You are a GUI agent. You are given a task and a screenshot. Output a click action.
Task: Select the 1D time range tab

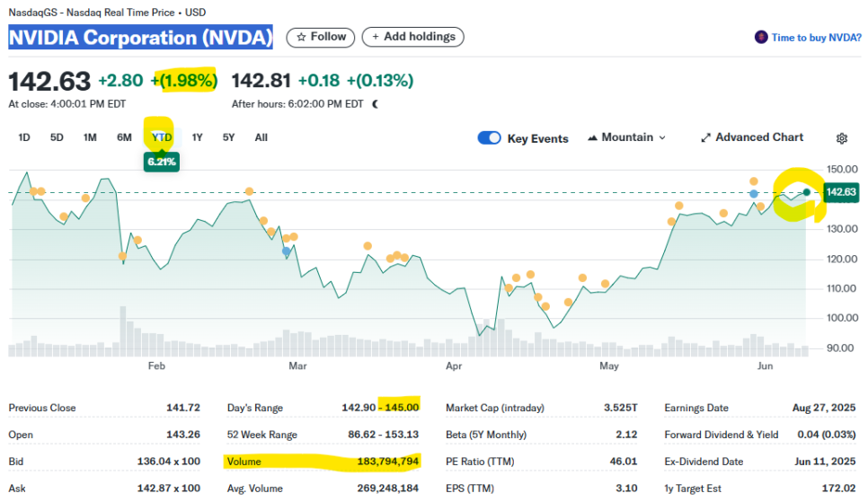pos(23,137)
